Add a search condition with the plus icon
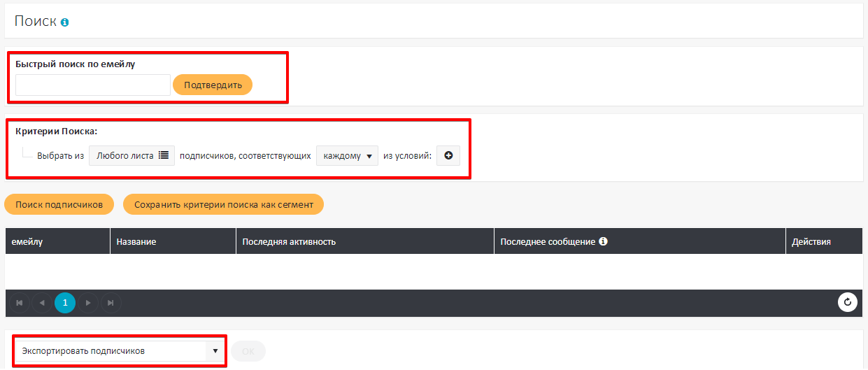This screenshot has height=370, width=868. (448, 156)
